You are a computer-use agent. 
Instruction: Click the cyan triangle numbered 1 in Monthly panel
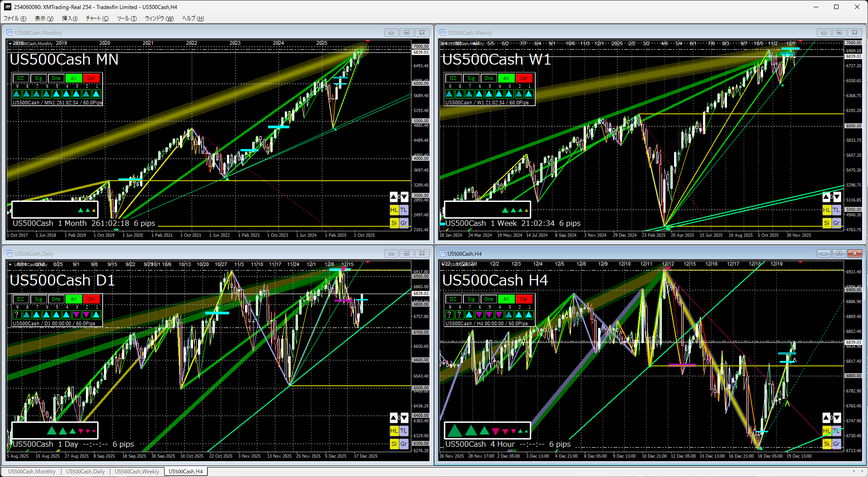tap(96, 94)
